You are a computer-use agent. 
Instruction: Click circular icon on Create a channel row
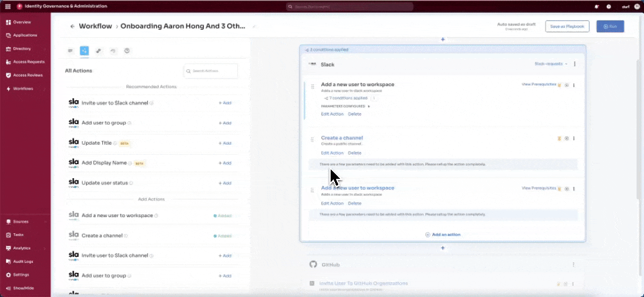[x=567, y=138]
